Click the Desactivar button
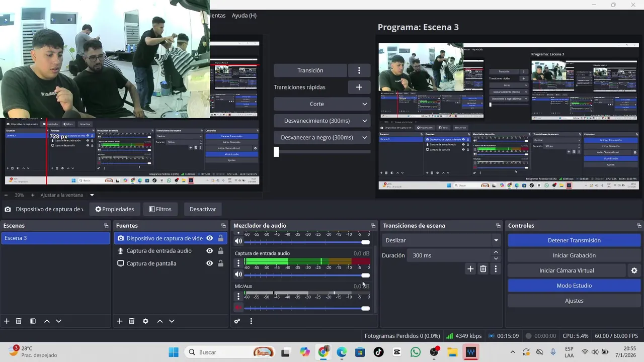 click(203, 209)
